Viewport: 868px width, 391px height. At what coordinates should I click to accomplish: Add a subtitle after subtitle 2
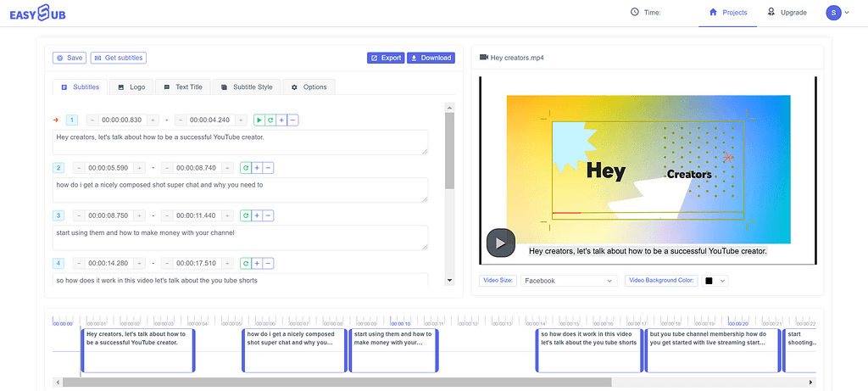(256, 168)
